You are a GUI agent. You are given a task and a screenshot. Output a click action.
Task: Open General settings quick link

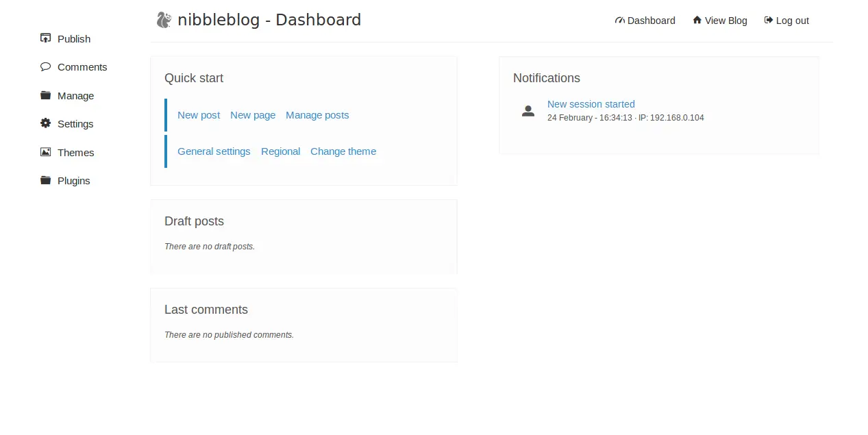214,151
